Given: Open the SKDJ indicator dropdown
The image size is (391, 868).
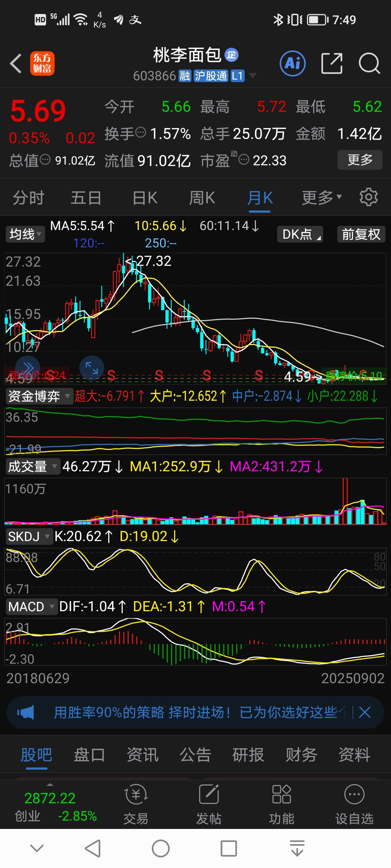Looking at the screenshot, I should pos(29,536).
